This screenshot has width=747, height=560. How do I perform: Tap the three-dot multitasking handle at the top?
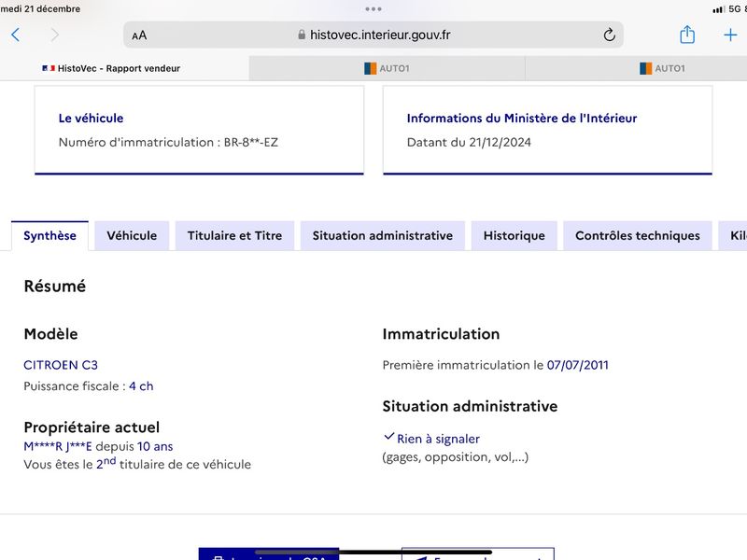pos(373,9)
